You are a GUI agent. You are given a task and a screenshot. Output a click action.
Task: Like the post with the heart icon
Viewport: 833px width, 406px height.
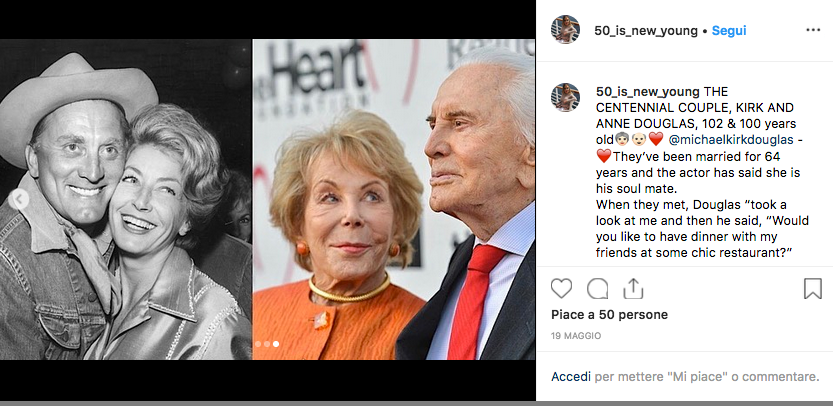click(x=561, y=289)
